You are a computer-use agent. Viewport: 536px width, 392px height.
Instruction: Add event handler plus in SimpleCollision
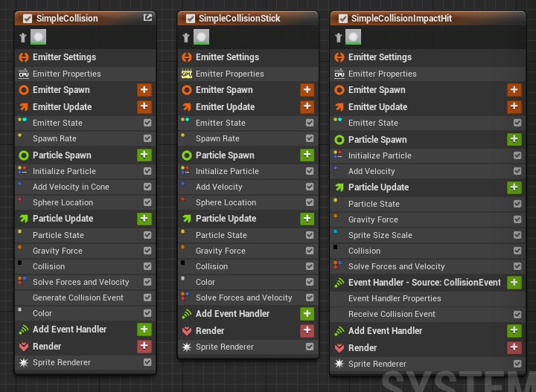[x=144, y=330]
